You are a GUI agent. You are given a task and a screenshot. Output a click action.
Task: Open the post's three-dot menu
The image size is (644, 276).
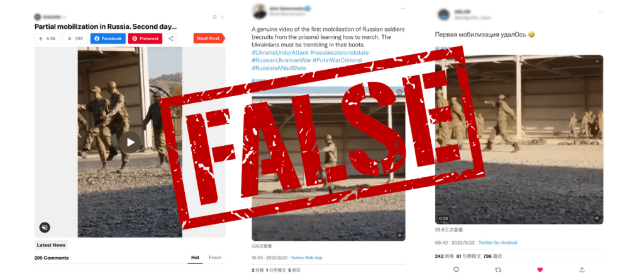[223, 17]
